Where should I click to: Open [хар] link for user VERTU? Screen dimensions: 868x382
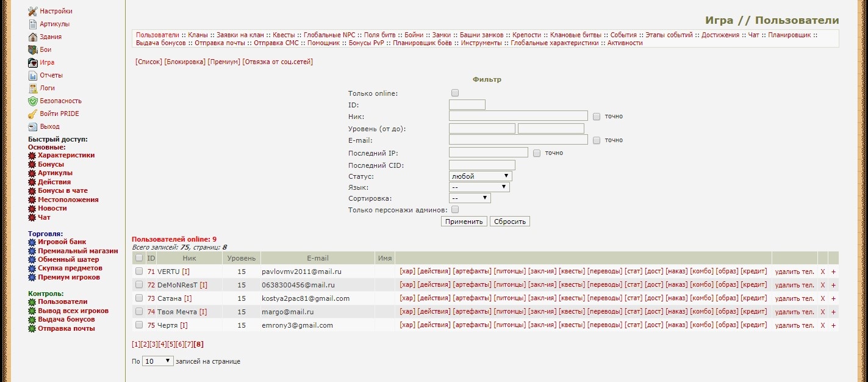click(x=407, y=272)
